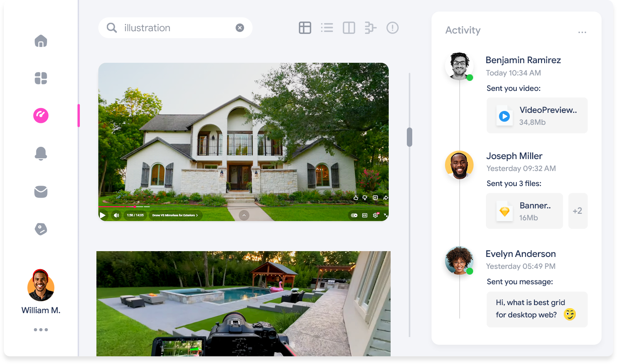This screenshot has height=364, width=617.
Task: Toggle the autoplay switch in the video player
Action: [x=354, y=215]
